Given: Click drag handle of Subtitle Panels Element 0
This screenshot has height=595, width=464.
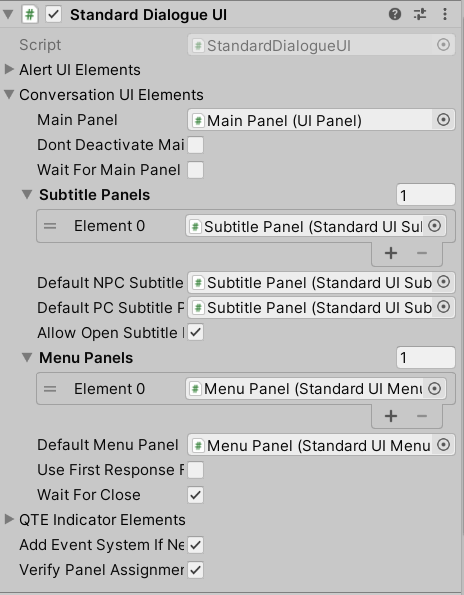Looking at the screenshot, I should tap(50, 226).
